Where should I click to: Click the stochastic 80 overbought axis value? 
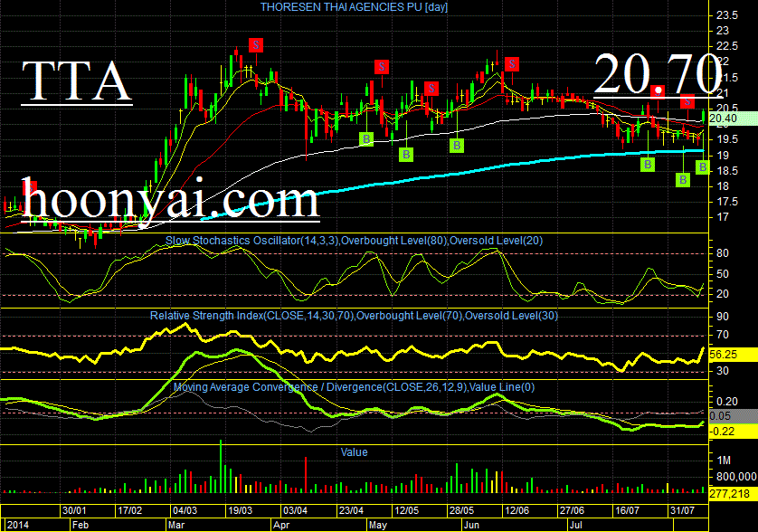(x=723, y=253)
